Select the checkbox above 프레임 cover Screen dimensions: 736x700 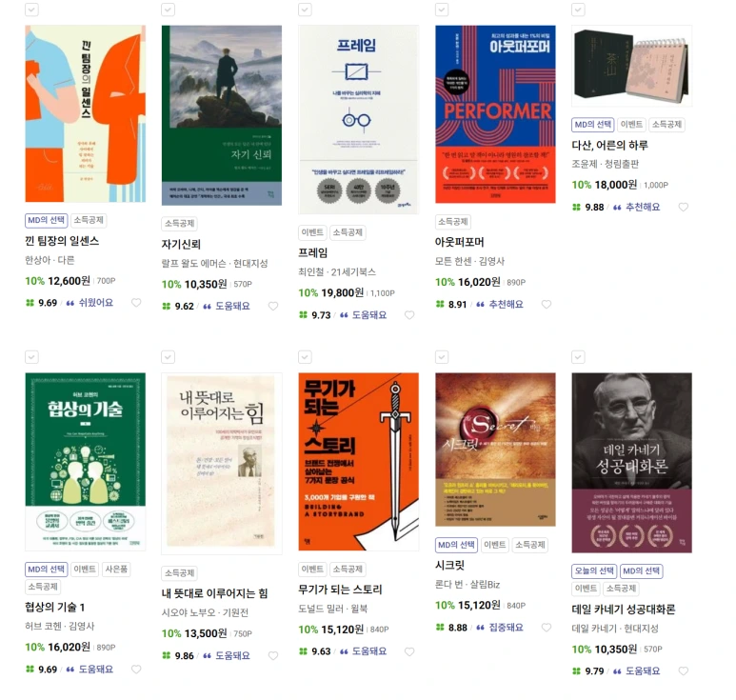[x=305, y=10]
